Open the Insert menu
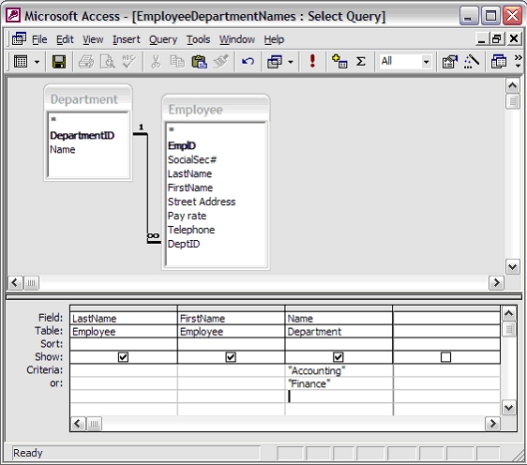The width and height of the screenshot is (527, 465). click(126, 39)
